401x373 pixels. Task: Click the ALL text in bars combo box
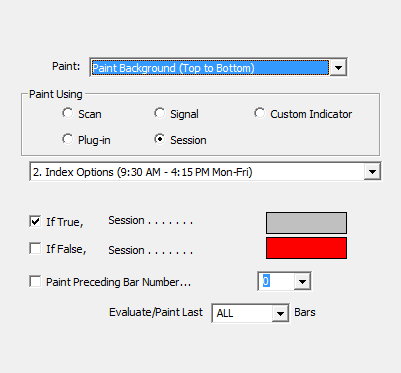(225, 313)
